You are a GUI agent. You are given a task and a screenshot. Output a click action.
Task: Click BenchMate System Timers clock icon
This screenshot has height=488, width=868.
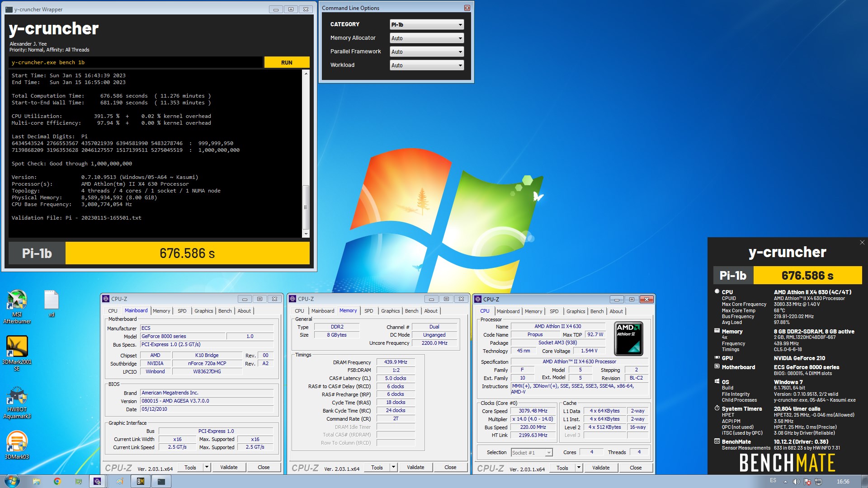pos(717,408)
